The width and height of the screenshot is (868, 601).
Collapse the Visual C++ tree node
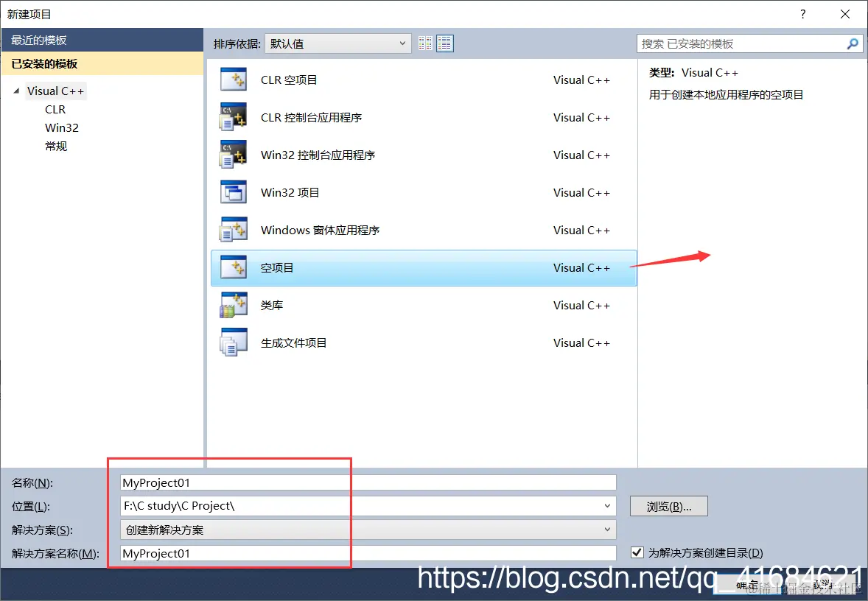point(16,91)
